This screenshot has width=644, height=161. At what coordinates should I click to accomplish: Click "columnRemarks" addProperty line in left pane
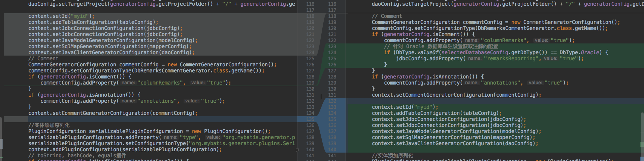point(136,83)
